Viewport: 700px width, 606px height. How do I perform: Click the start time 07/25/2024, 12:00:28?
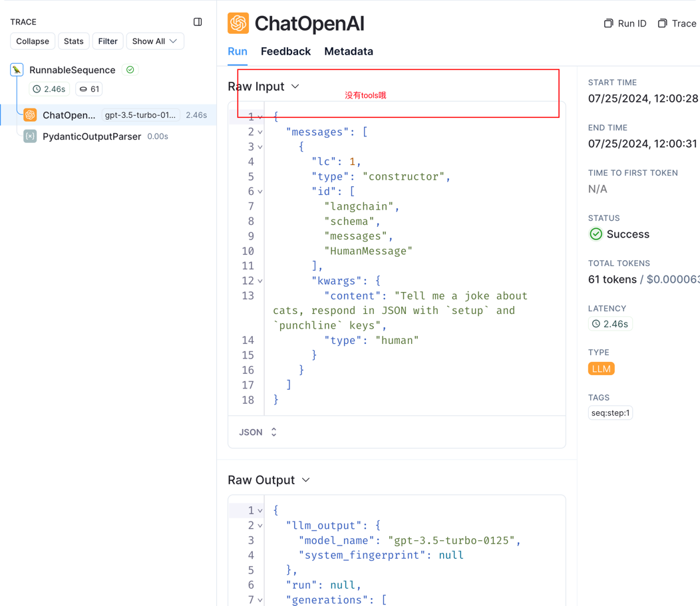tap(643, 98)
